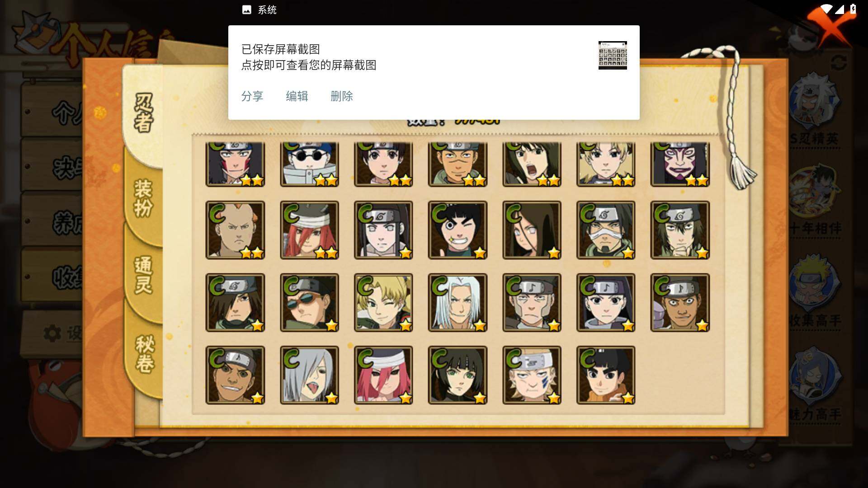
Task: Open the saved screenshot thumbnail
Action: coord(613,55)
